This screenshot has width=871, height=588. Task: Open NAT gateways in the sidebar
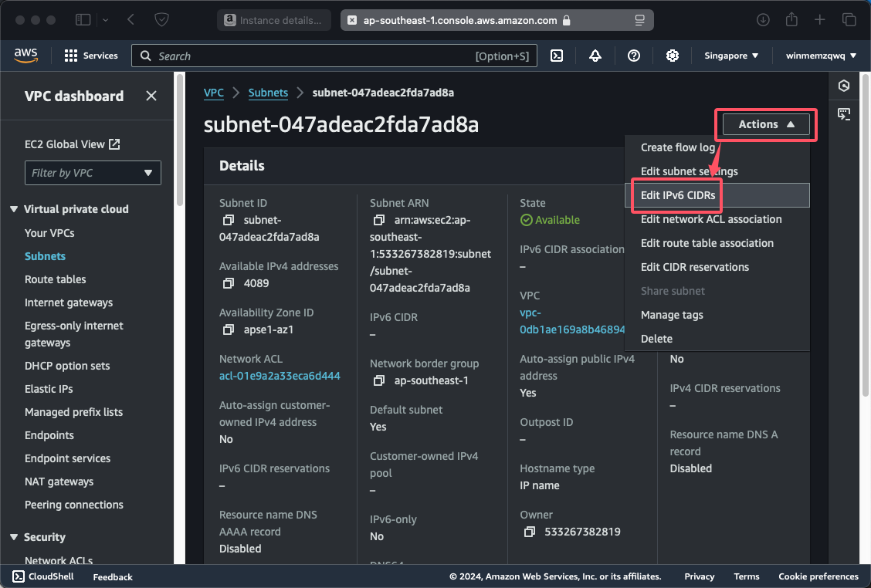(59, 482)
